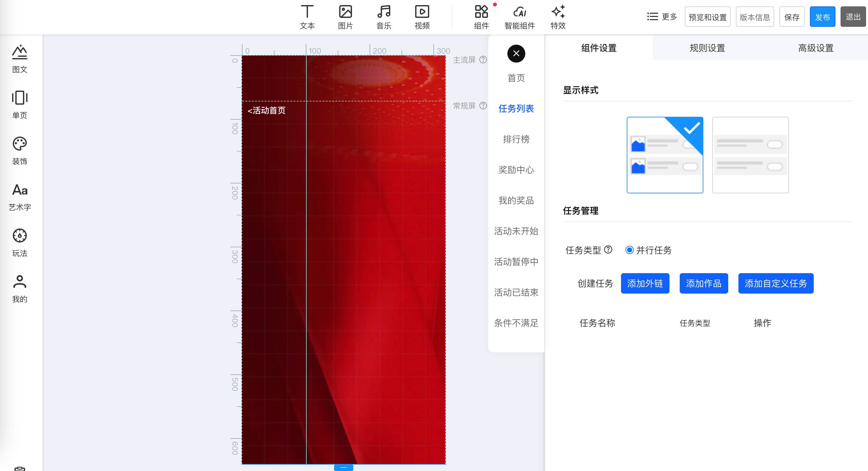Viewport: 868px width, 471px height.
Task: Open the 更多 list menu
Action: 662,17
